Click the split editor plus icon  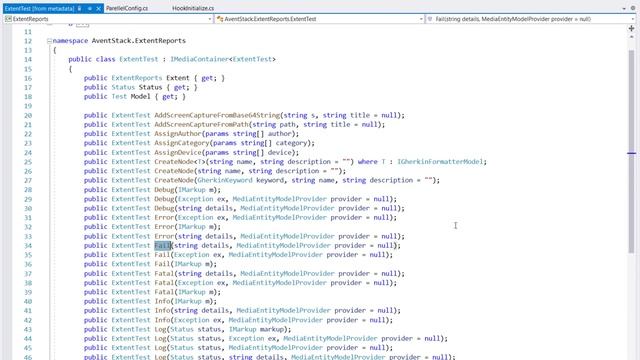[x=631, y=28]
